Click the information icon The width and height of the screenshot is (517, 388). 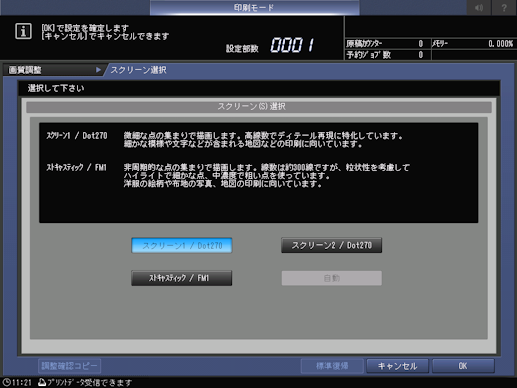tap(23, 31)
